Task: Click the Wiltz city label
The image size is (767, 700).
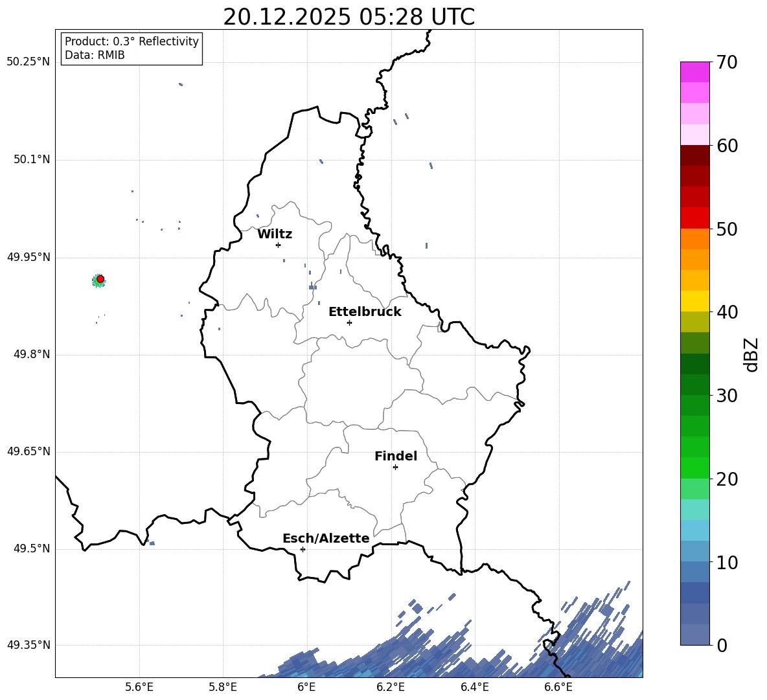Action: coord(275,234)
